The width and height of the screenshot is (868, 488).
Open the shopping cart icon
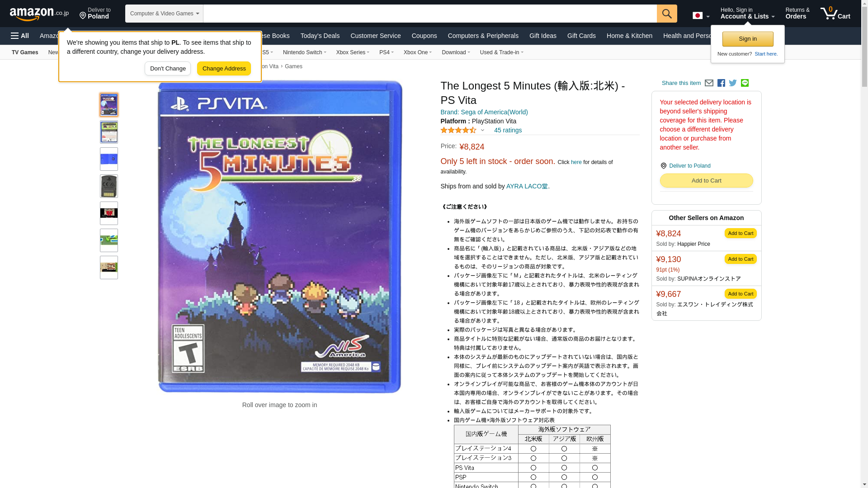point(835,14)
